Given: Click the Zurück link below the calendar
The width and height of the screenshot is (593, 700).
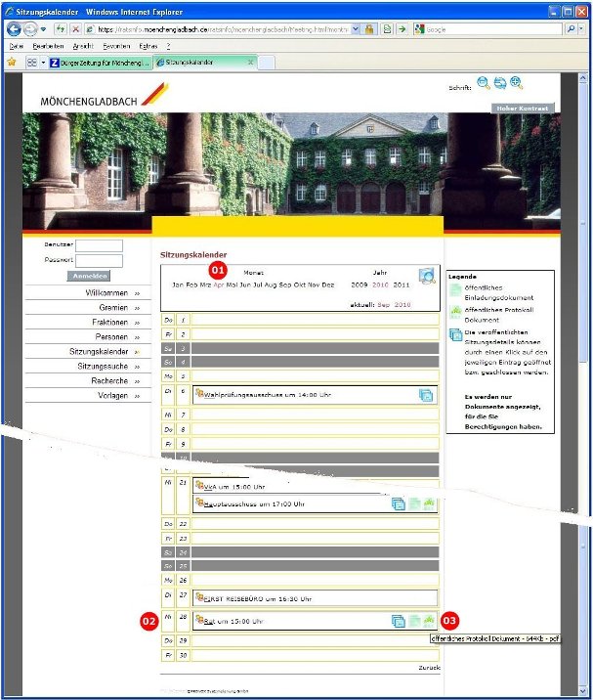Looking at the screenshot, I should coord(429,668).
